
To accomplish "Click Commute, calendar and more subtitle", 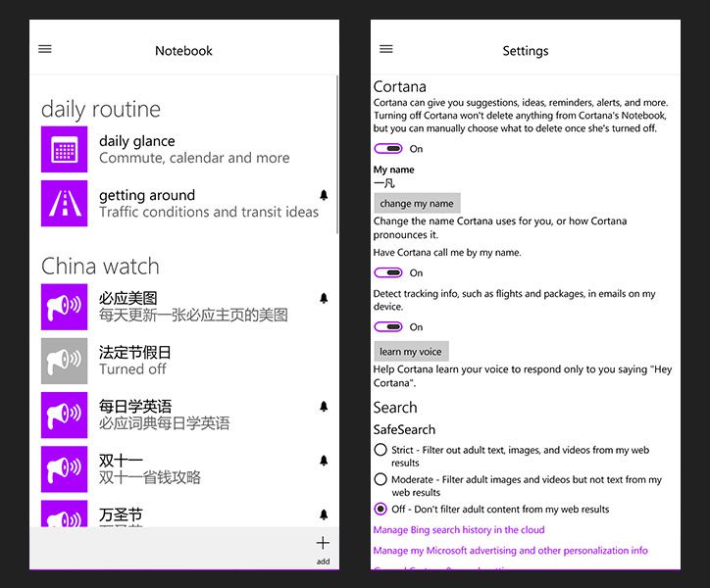I will pyautogui.click(x=194, y=158).
